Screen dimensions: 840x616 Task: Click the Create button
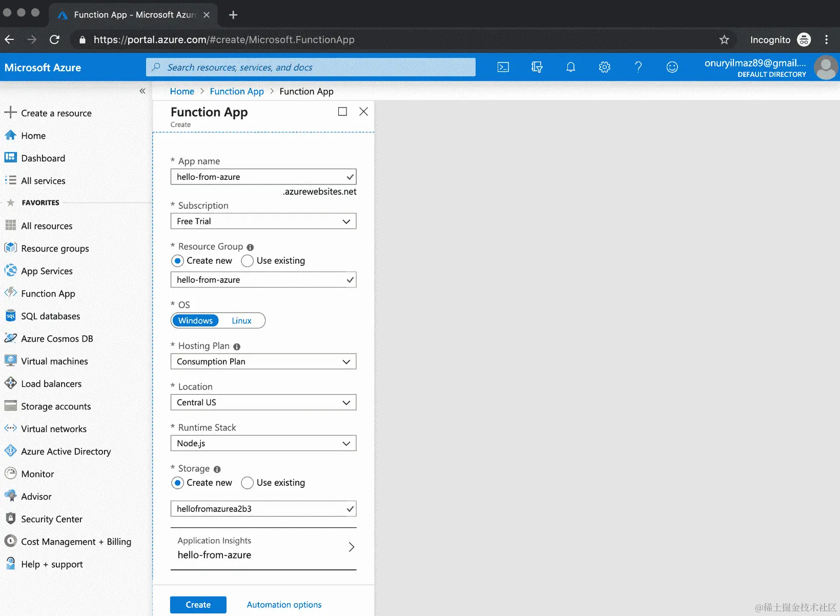click(198, 605)
